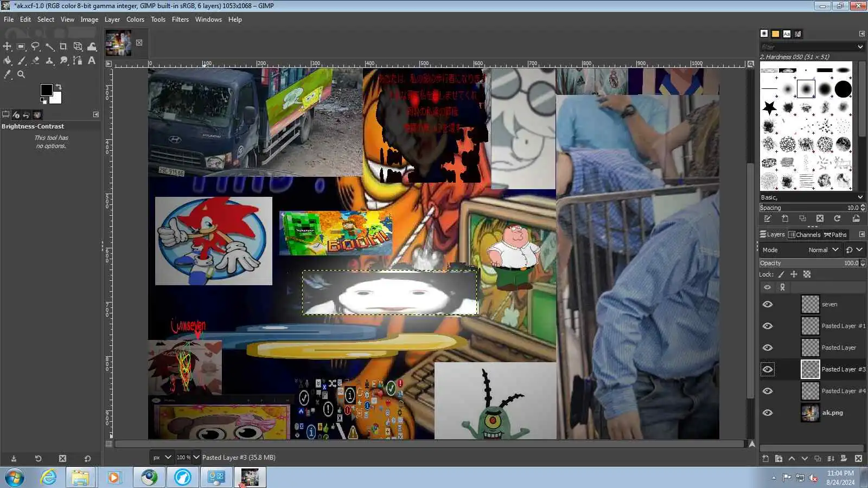
Task: Select the Clone stamp tool
Action: [x=49, y=61]
